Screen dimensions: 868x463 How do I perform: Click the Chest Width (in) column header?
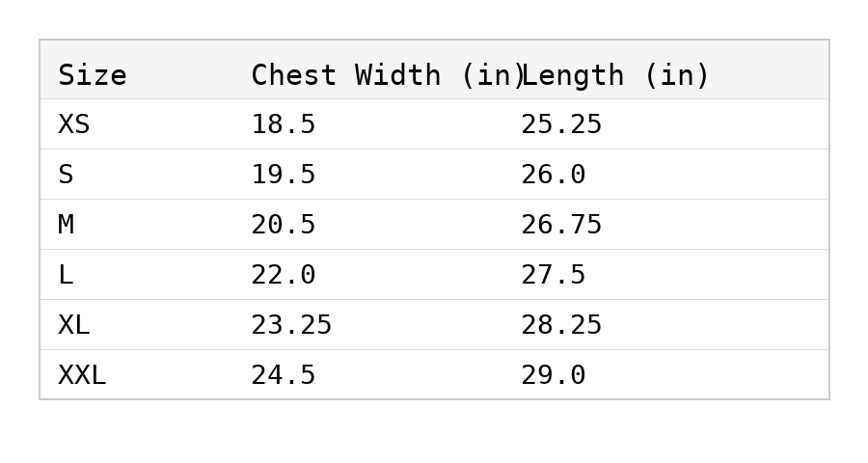point(388,75)
